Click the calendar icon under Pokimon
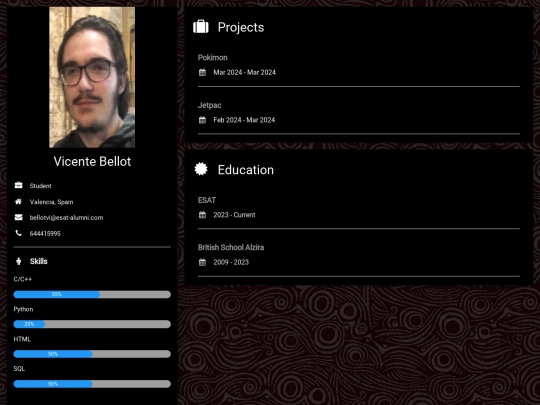Screen dimensions: 540x405 [x=202, y=72]
